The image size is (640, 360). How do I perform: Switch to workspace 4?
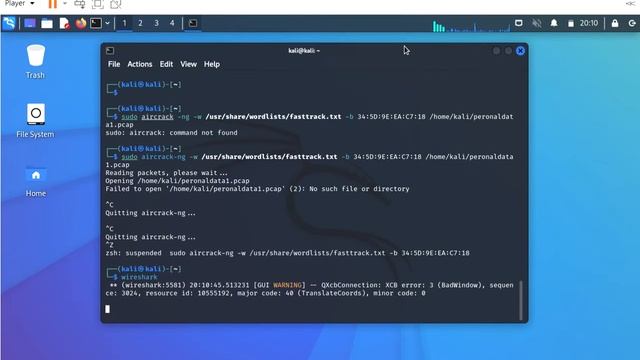pyautogui.click(x=172, y=23)
